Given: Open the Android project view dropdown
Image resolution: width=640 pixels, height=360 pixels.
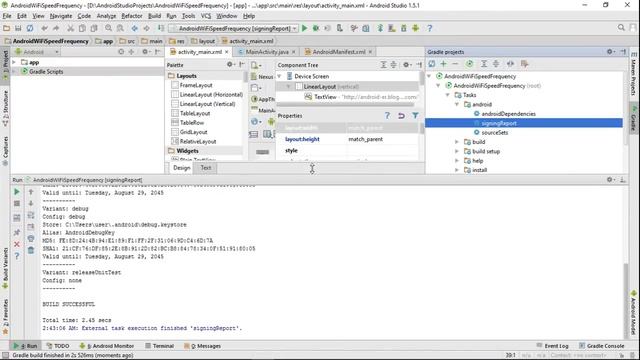Looking at the screenshot, I should click(37, 52).
